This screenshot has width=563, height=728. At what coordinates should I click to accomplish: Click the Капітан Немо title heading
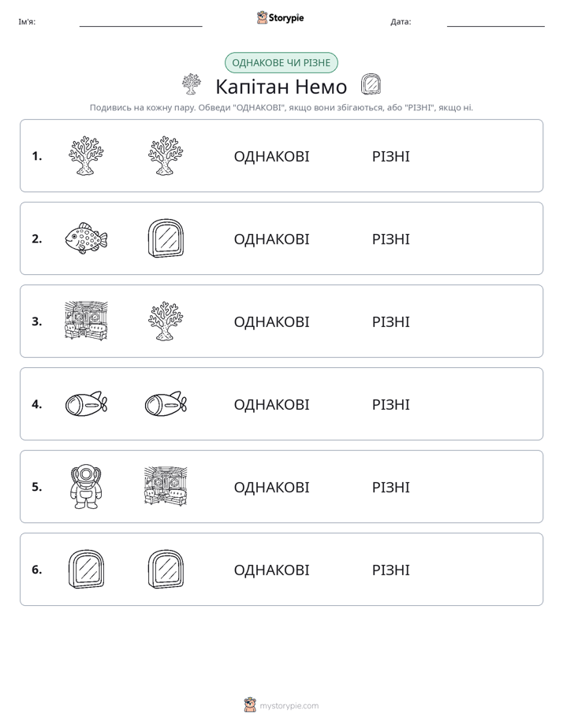[281, 87]
